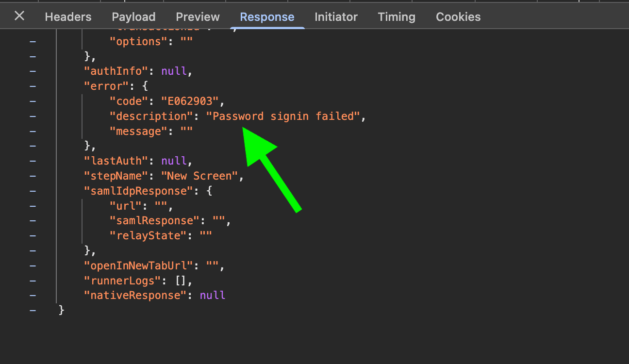The height and width of the screenshot is (364, 629).
Task: Open the Timing tab
Action: (396, 17)
